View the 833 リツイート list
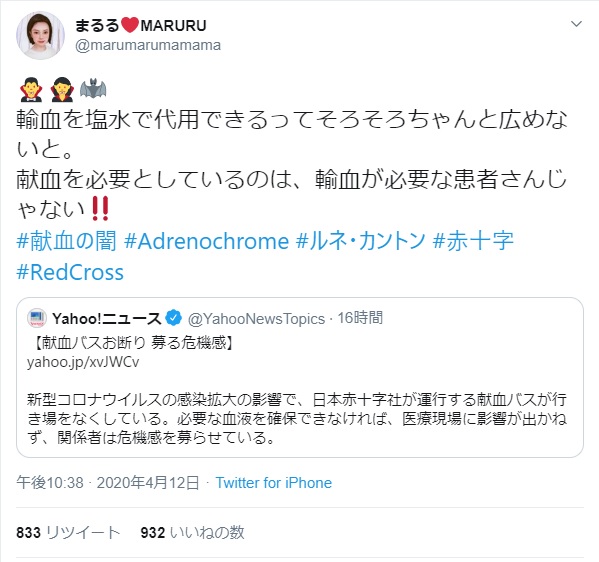This screenshot has height=562, width=599. point(68,532)
